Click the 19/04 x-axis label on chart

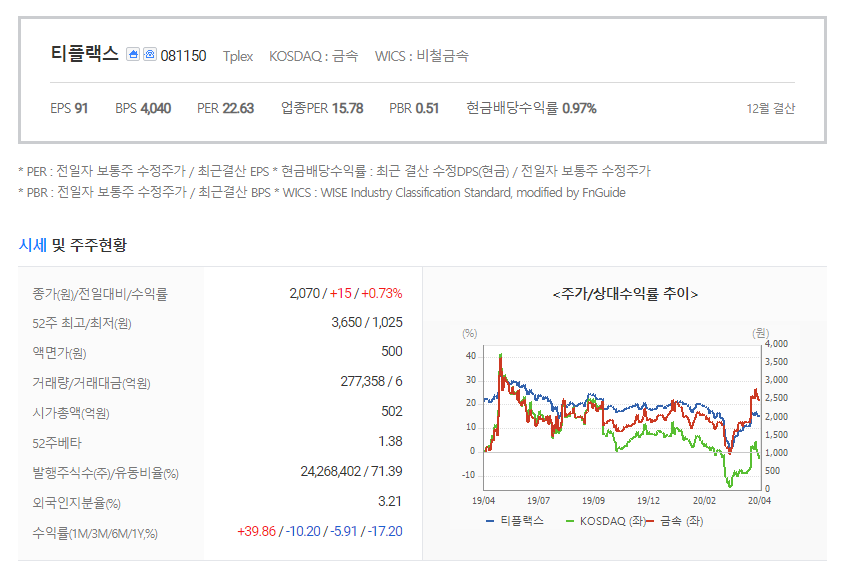click(x=483, y=501)
